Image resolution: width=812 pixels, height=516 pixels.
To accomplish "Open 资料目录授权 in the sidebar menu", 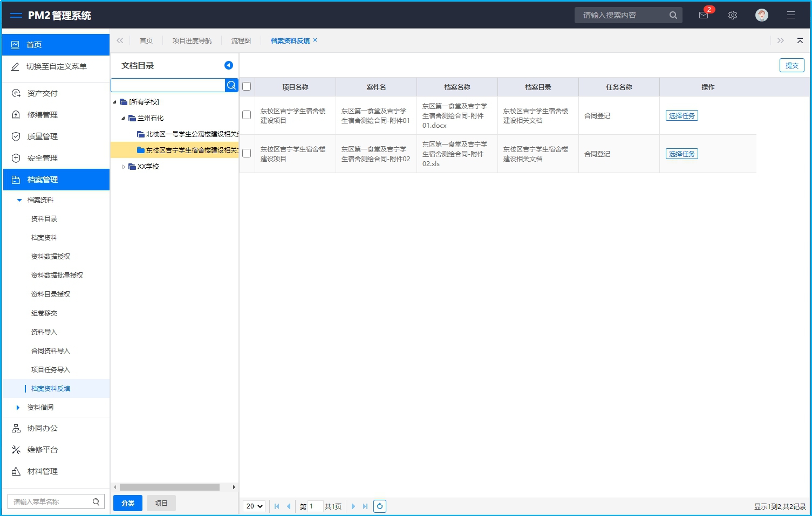I will pyautogui.click(x=51, y=294).
